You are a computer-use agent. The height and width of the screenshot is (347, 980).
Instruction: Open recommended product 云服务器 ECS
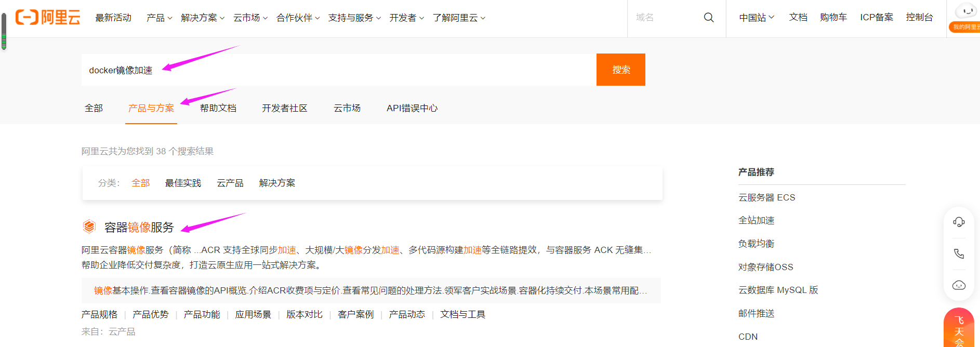[766, 197]
